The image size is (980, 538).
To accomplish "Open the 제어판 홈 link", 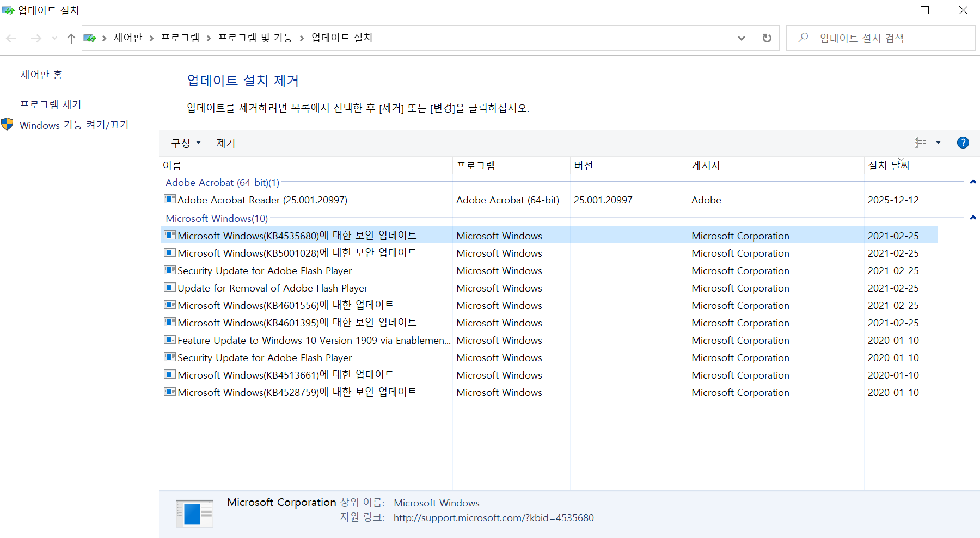I will pos(41,75).
